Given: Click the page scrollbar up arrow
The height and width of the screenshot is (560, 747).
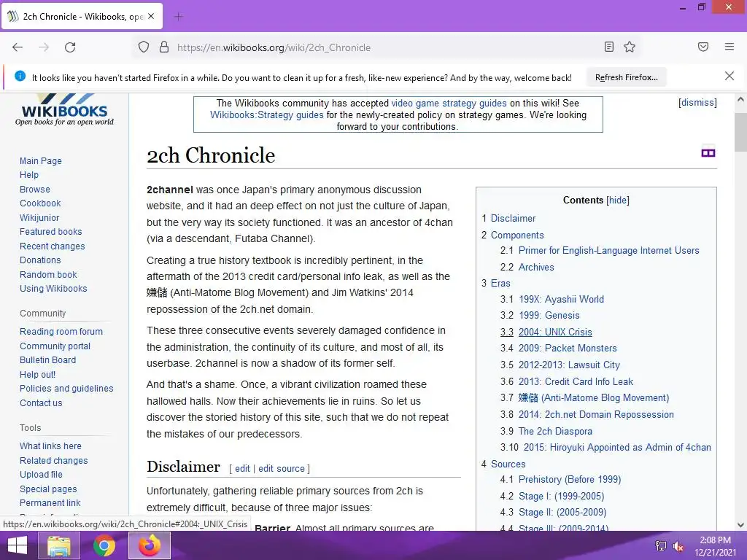Looking at the screenshot, I should click(x=740, y=99).
